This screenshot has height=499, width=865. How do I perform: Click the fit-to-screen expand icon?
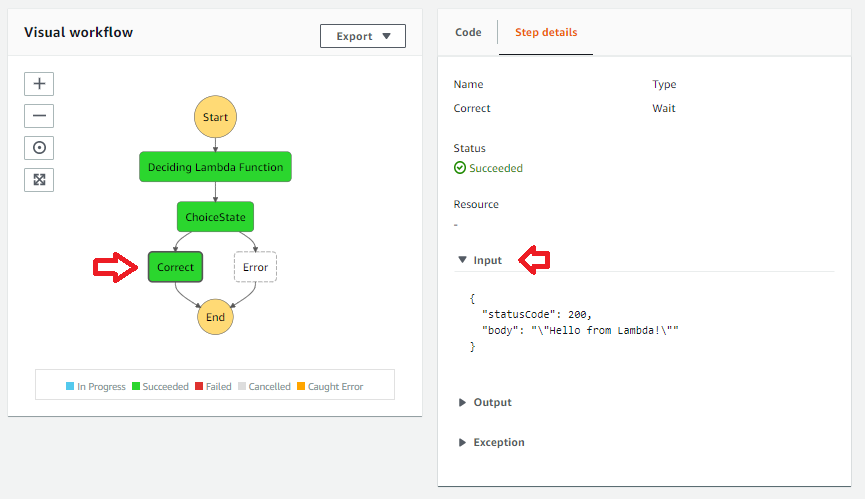(x=39, y=180)
